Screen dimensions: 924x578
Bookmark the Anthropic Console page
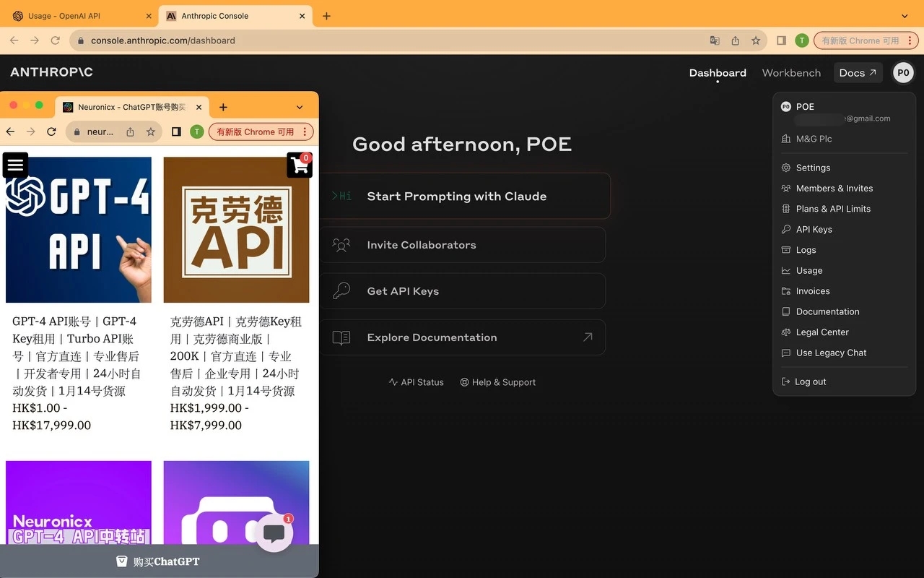tap(756, 40)
